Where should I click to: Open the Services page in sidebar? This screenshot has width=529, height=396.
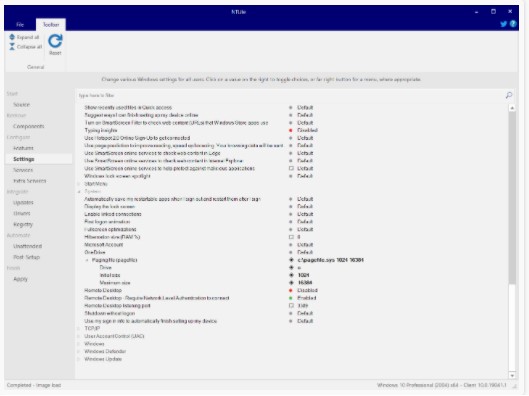23,170
